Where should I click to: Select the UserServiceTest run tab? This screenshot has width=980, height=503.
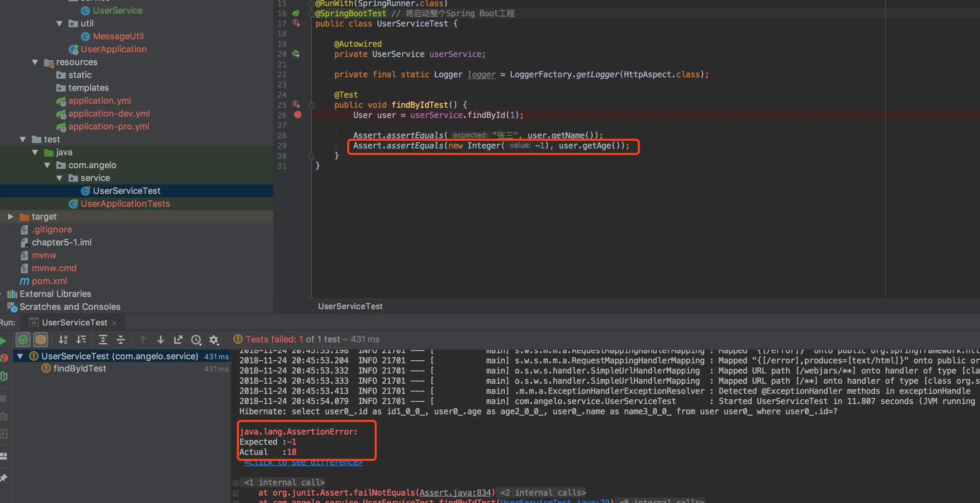[x=74, y=322]
